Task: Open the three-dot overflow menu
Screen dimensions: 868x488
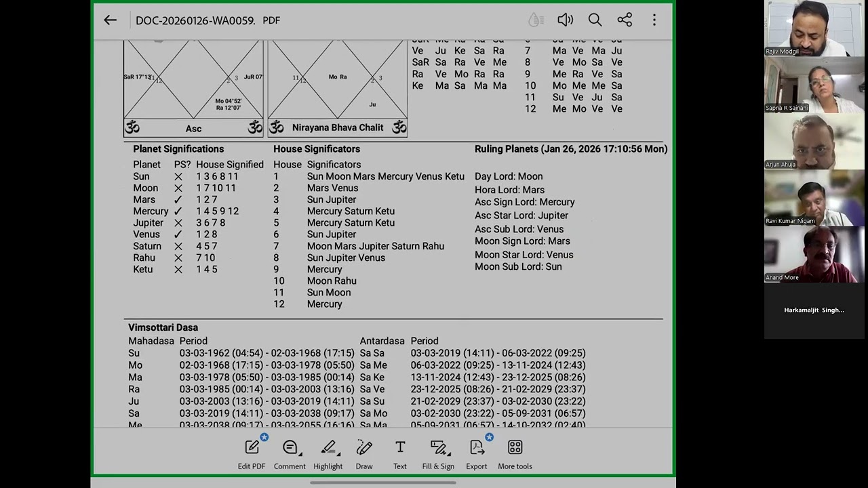Action: 654,20
